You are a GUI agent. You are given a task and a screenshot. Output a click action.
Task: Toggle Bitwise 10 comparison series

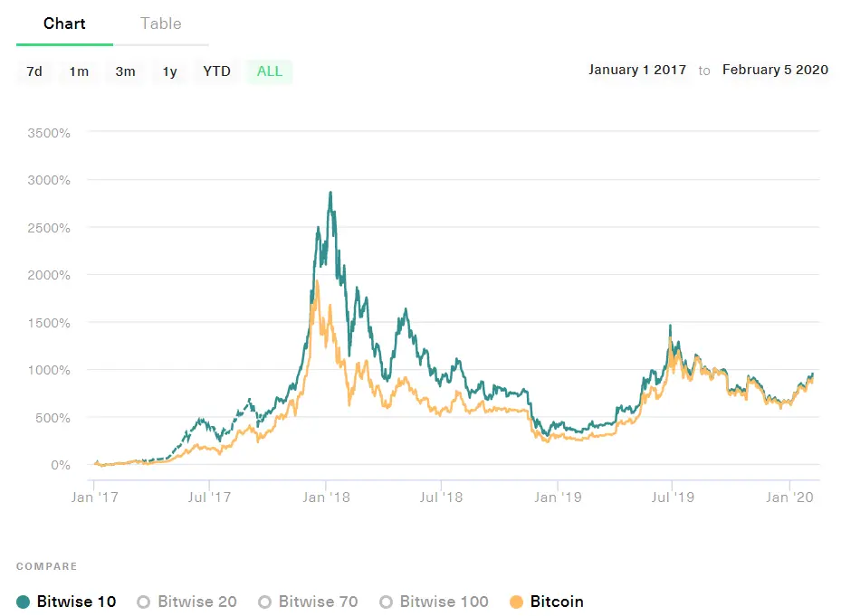[66, 602]
